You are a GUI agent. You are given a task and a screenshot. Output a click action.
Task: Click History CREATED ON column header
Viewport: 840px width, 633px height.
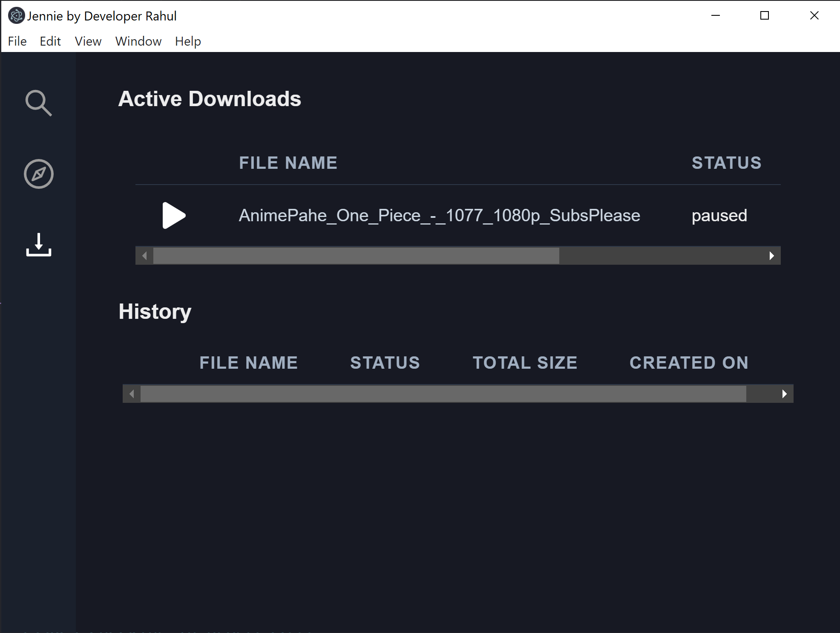pos(689,363)
